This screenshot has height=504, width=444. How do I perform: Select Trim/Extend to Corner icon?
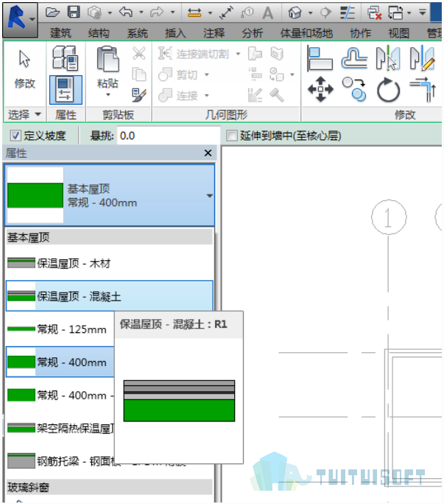[x=423, y=90]
